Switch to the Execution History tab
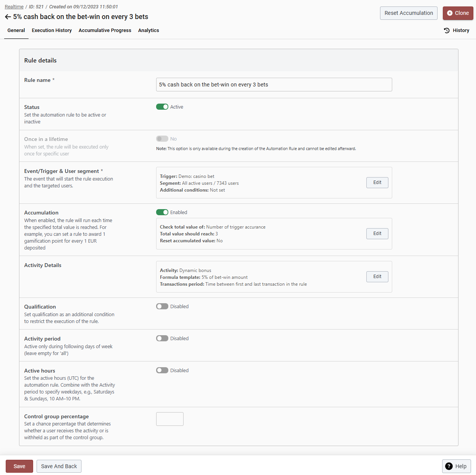The width and height of the screenshot is (476, 475). [52, 30]
